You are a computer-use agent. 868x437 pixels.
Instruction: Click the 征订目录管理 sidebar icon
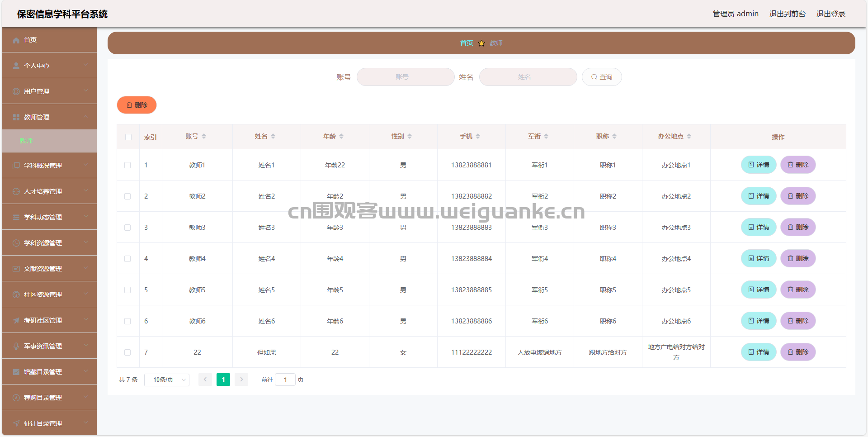coord(16,424)
